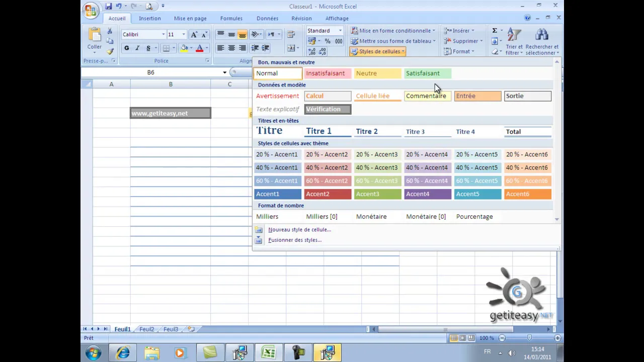Click the AutoSum sigma icon

495,31
